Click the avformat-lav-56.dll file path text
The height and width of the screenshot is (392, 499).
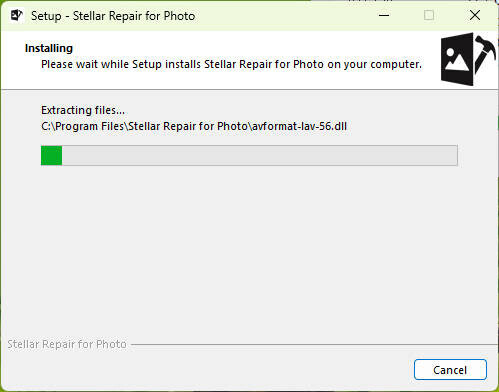[194, 126]
